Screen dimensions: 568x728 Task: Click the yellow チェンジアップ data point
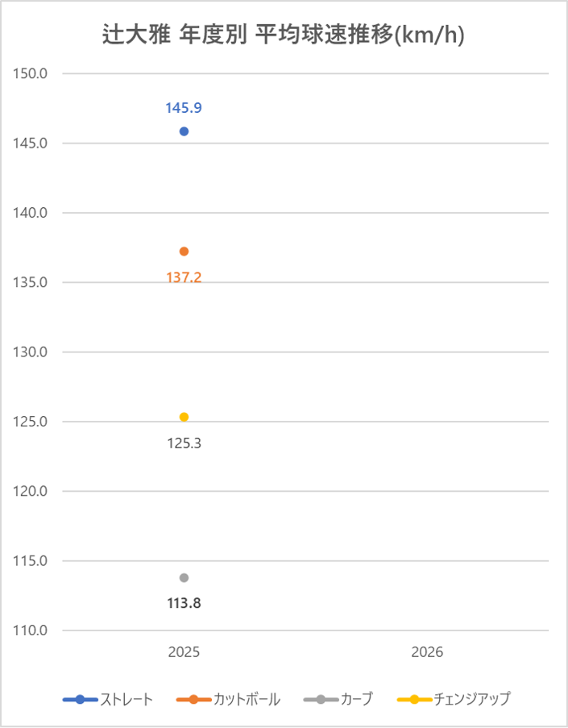point(184,417)
